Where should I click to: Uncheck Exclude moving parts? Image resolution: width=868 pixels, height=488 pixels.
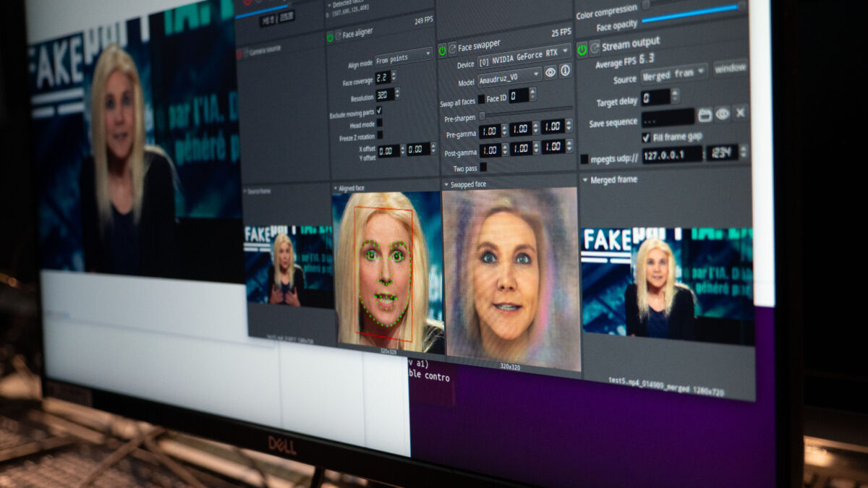[x=379, y=111]
